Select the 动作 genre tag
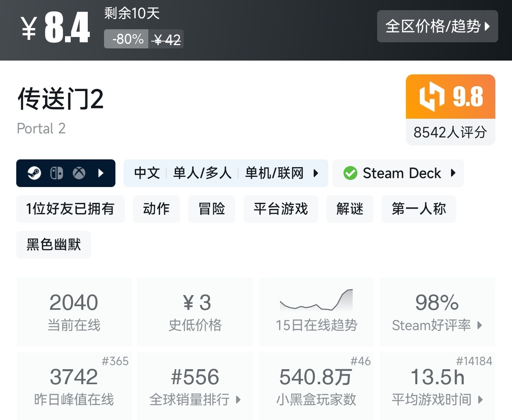This screenshot has width=512, height=420. [x=156, y=209]
